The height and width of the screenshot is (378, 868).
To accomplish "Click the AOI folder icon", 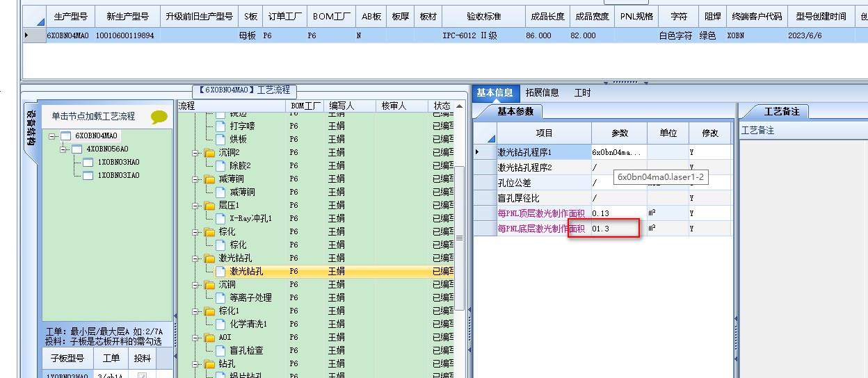I will 209,337.
